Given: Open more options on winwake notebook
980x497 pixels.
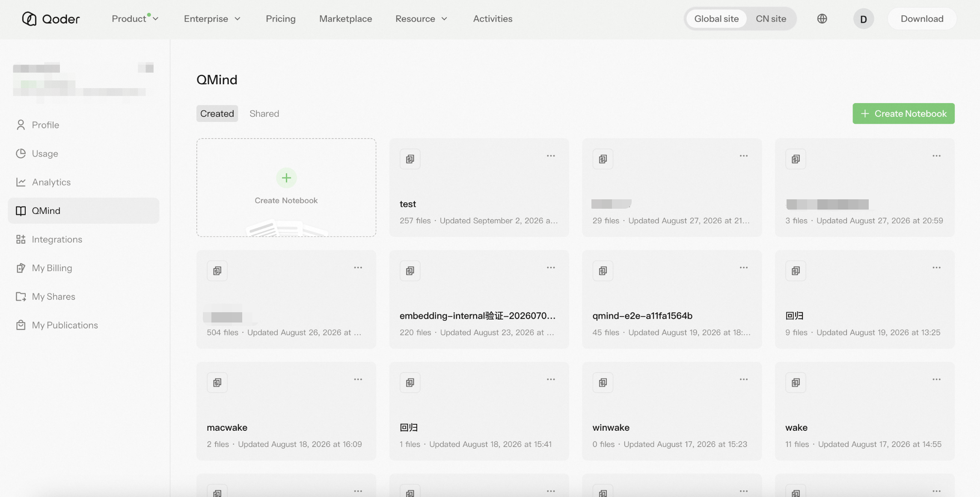Looking at the screenshot, I should (744, 379).
